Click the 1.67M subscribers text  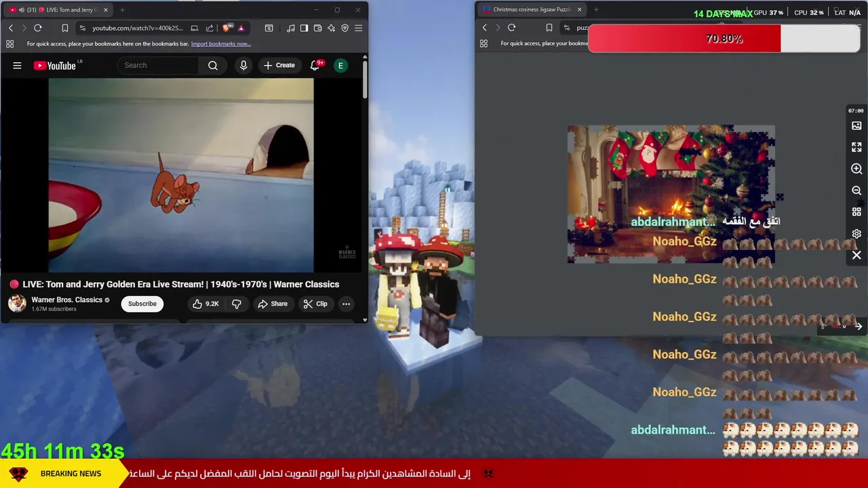click(x=54, y=309)
